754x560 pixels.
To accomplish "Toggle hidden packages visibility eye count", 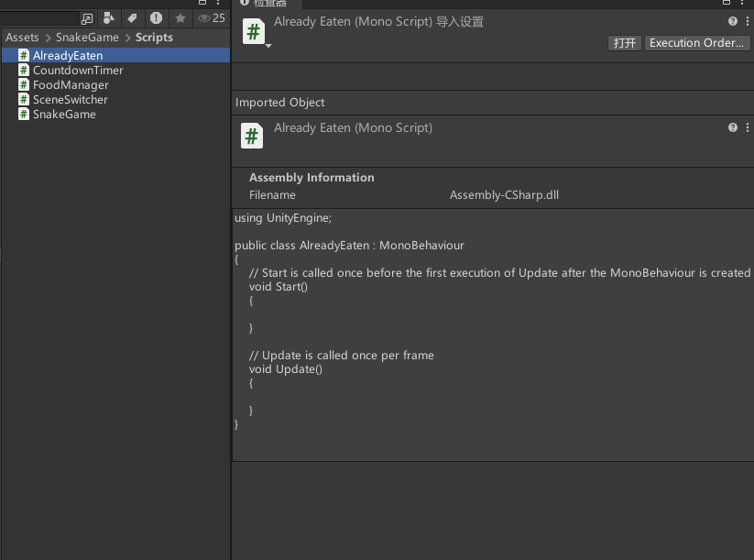I will click(212, 18).
